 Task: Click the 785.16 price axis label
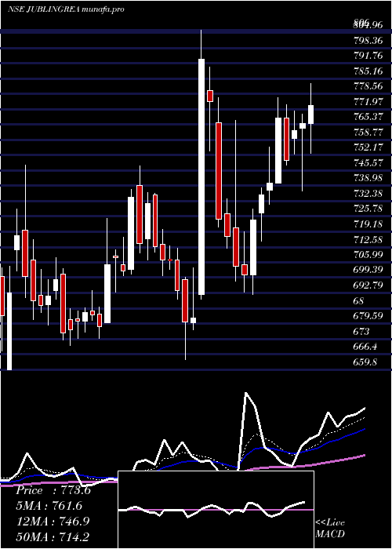point(368,71)
